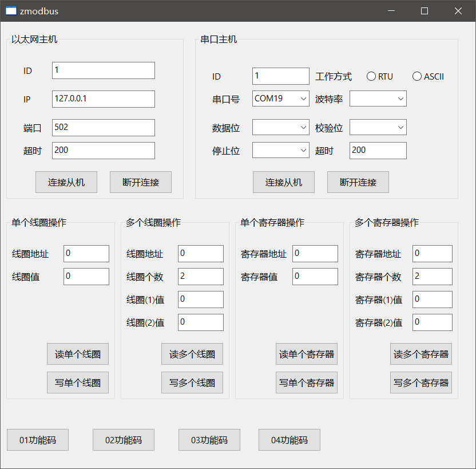Click 连接从机 button in 以太网主机 group
Screen dimensions: 476x469
(66, 182)
